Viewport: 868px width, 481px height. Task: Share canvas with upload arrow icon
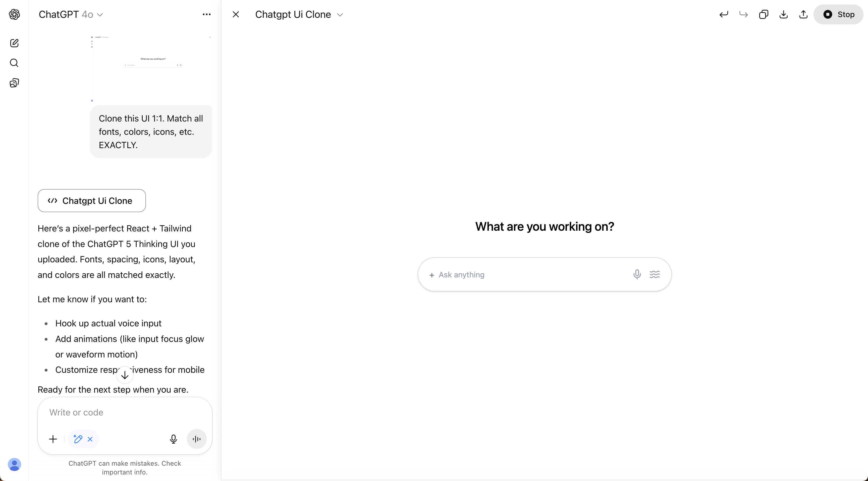(803, 15)
